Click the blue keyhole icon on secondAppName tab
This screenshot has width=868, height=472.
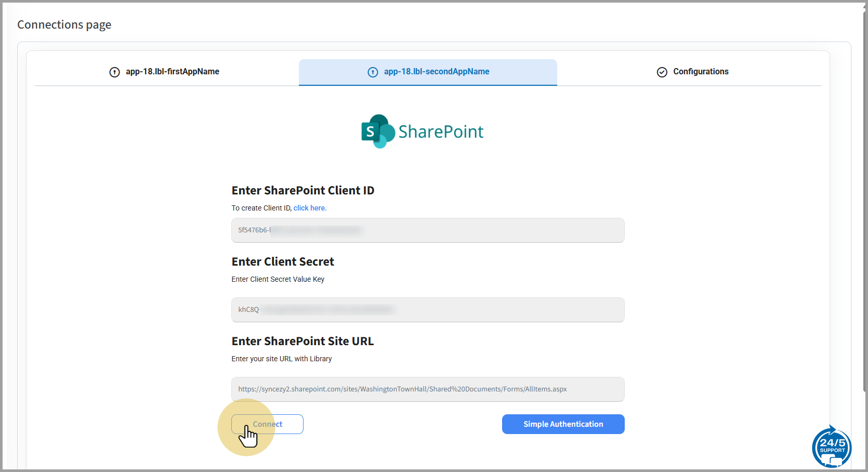(x=373, y=72)
